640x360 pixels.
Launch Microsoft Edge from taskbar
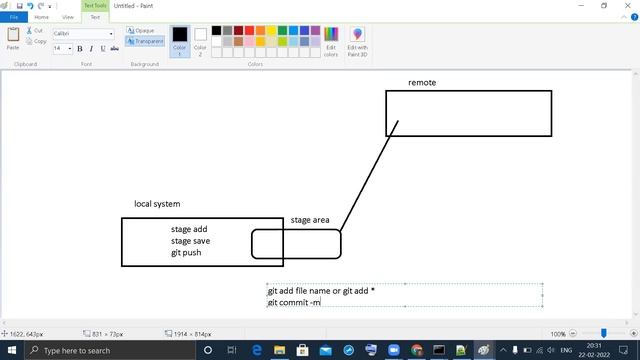[256, 350]
